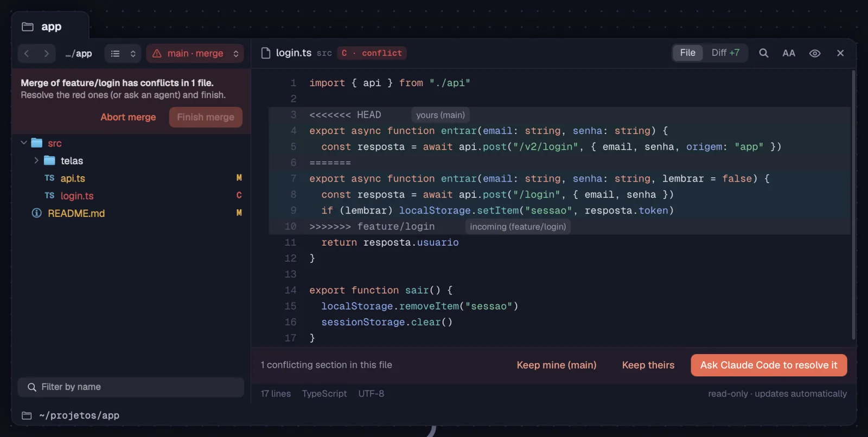
Task: Click the src folder icon
Action: (37, 143)
